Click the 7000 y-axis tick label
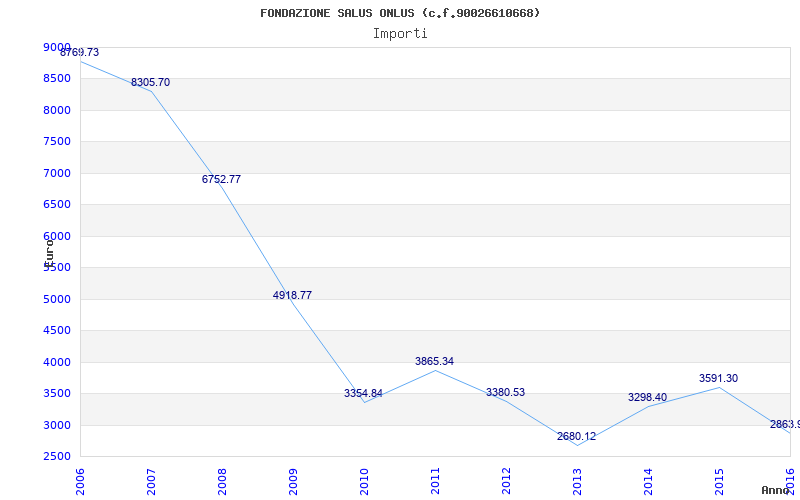This screenshot has width=800, height=500. (x=57, y=173)
